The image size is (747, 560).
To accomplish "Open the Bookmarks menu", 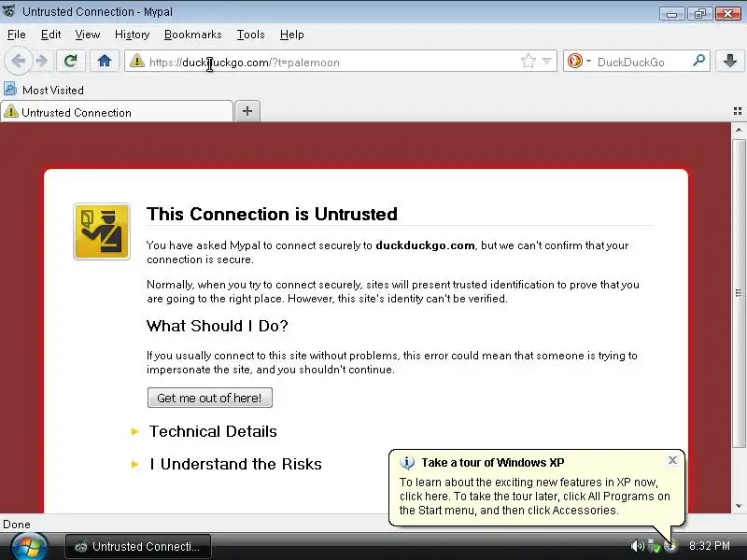I will [x=192, y=35].
